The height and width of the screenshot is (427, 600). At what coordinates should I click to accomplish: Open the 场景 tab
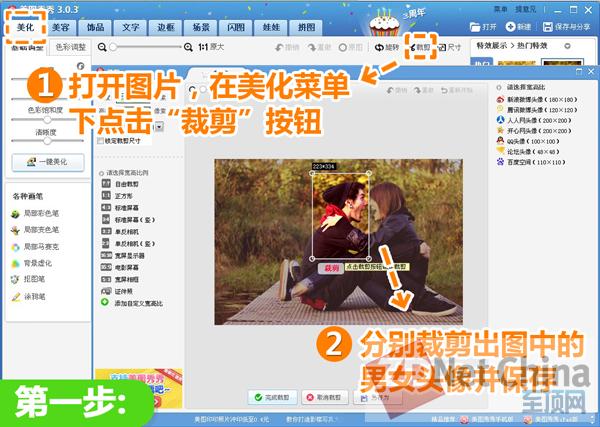[201, 28]
